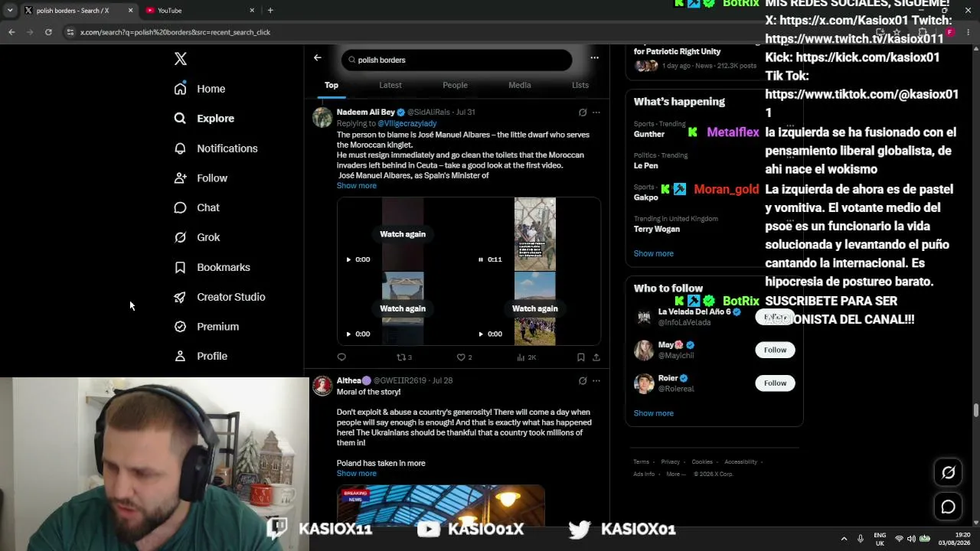Switch to the Latest search tab
Screen dimensions: 980x551
click(x=390, y=85)
